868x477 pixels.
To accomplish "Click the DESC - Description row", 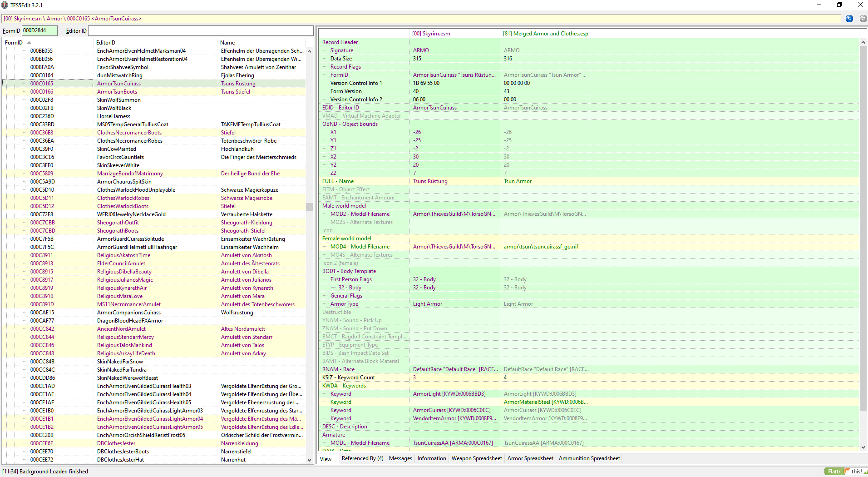I will (589, 427).
